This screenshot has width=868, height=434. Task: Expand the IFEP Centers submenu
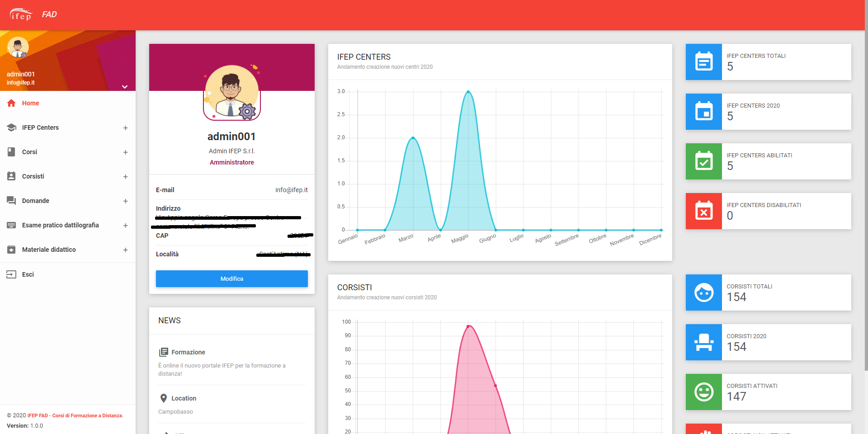point(125,128)
